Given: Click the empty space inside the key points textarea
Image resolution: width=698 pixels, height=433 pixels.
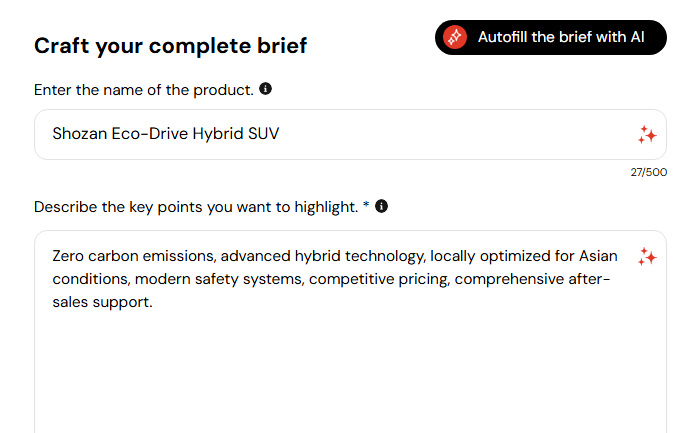Looking at the screenshot, I should click(350, 369).
